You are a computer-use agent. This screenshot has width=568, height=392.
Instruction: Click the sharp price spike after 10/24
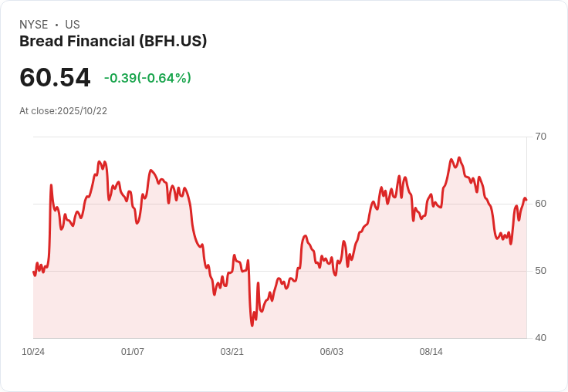pyautogui.click(x=51, y=185)
